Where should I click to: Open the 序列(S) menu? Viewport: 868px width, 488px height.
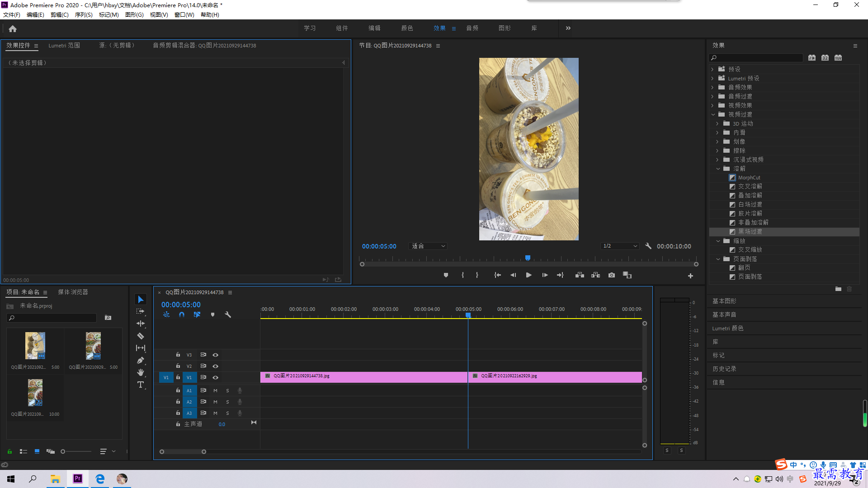pyautogui.click(x=84, y=15)
